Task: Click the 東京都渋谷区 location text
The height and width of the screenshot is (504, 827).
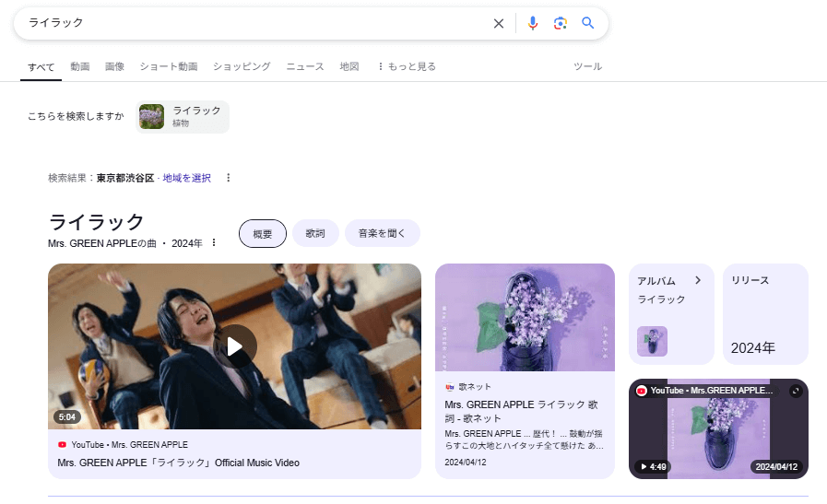Action: (x=125, y=178)
